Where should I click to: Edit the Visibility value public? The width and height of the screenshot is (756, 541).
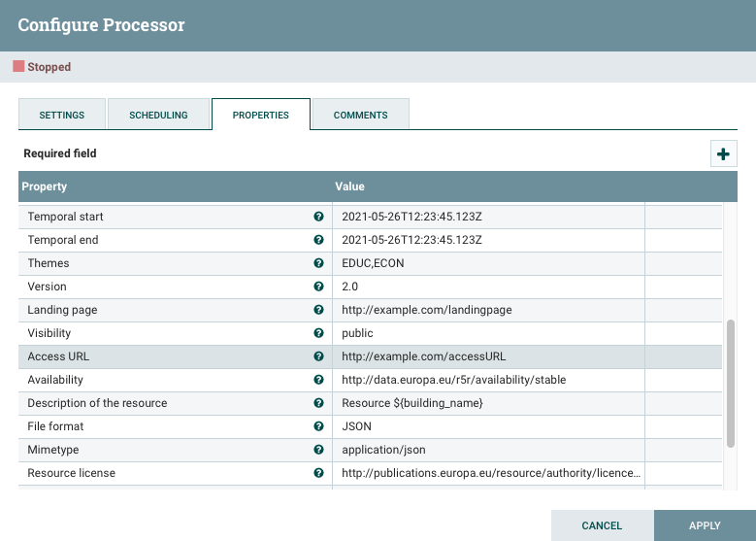tap(488, 333)
